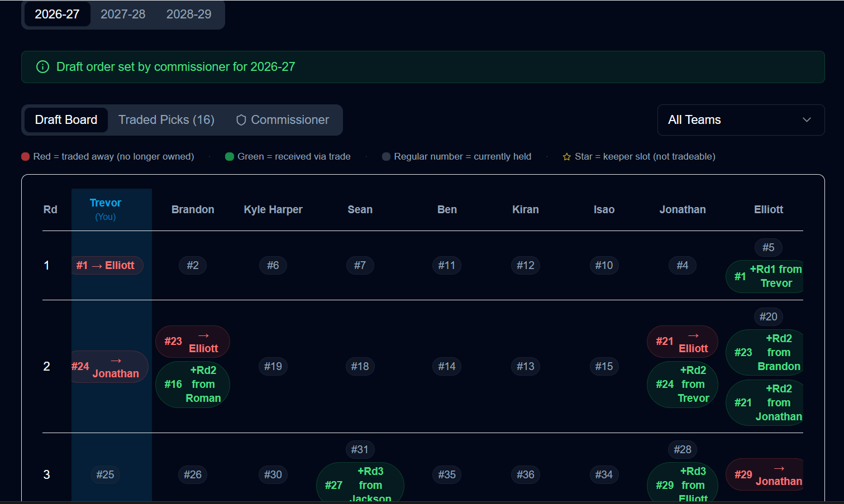Click Trevor's pick #25
844x504 pixels.
(105, 475)
